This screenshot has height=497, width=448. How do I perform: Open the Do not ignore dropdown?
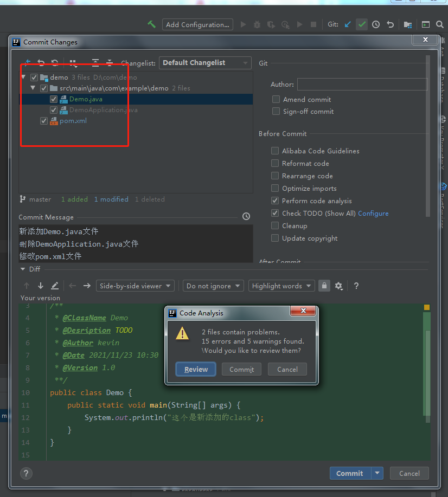coord(213,286)
